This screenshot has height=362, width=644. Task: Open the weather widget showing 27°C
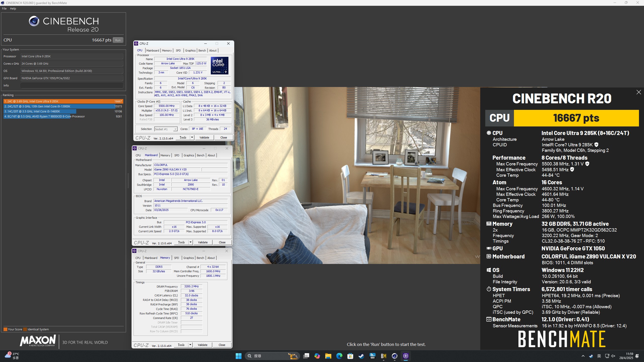tap(12, 356)
